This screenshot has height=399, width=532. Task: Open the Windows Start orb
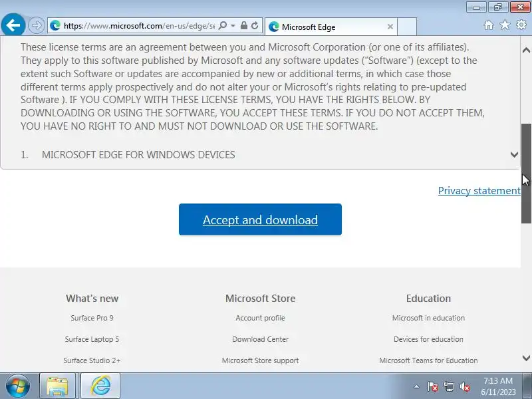(x=17, y=386)
